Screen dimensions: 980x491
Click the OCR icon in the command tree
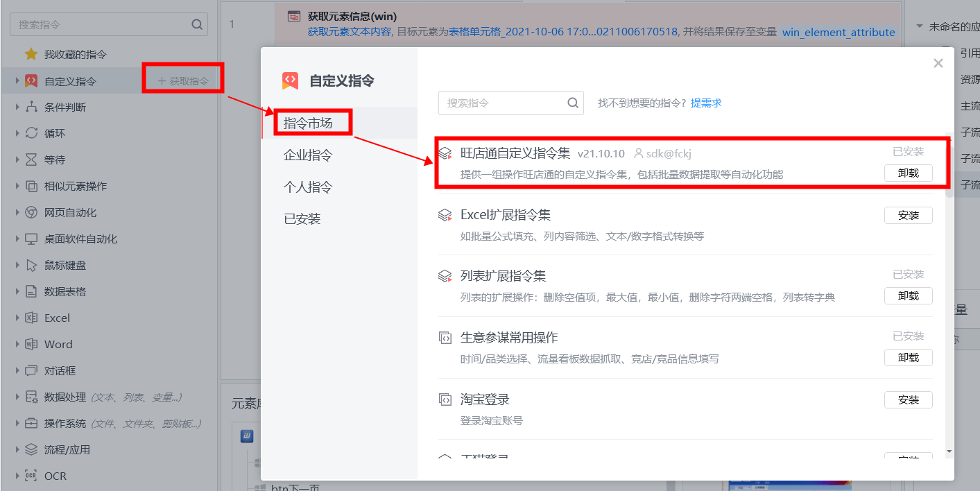coord(31,476)
